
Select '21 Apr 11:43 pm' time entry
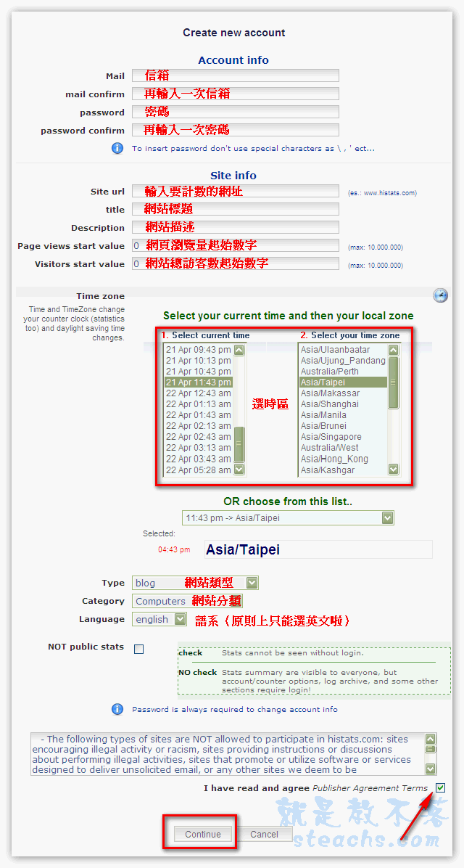[x=199, y=382]
